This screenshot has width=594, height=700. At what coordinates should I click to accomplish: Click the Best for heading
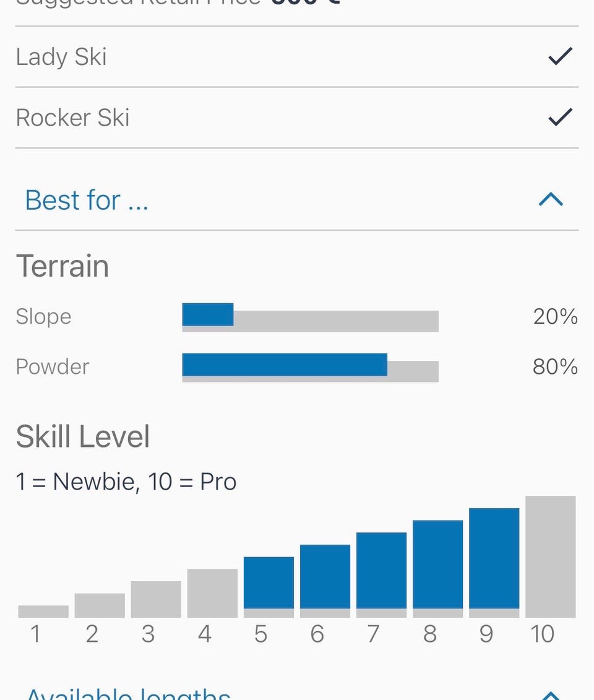point(87,199)
